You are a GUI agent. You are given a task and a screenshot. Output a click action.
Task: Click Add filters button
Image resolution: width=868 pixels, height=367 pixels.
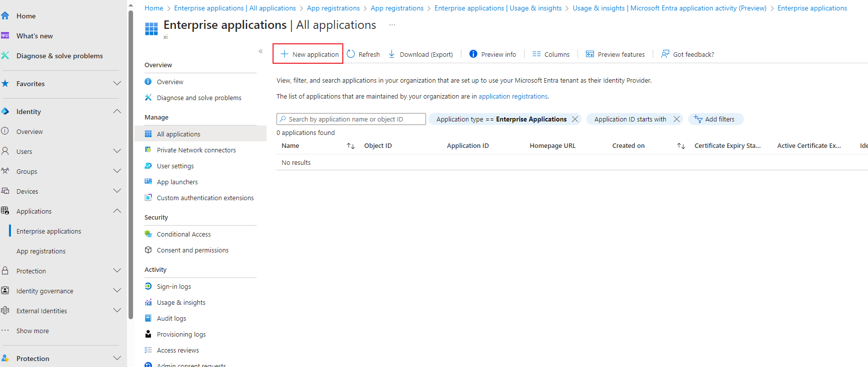716,119
